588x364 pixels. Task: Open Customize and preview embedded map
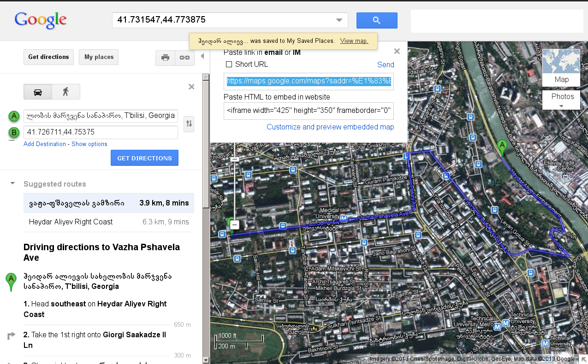point(330,127)
